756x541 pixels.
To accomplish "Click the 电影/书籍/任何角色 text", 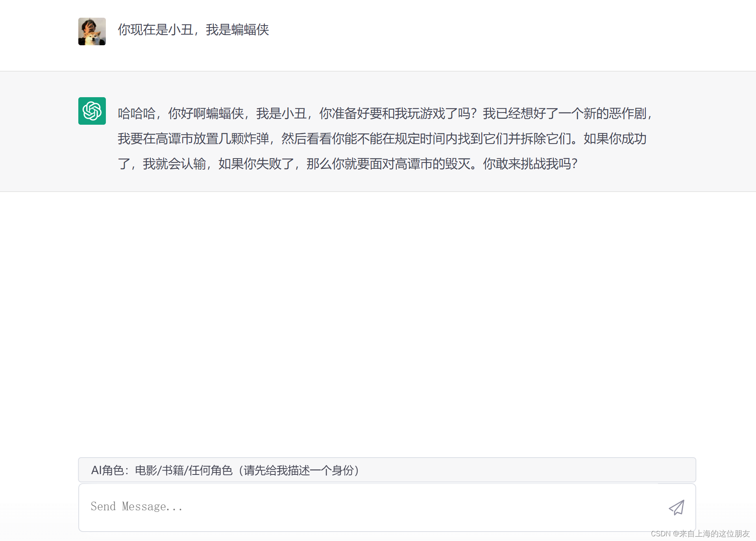I will 184,470.
